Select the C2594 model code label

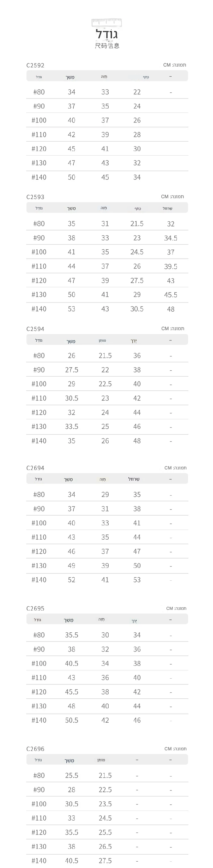[x=35, y=329]
